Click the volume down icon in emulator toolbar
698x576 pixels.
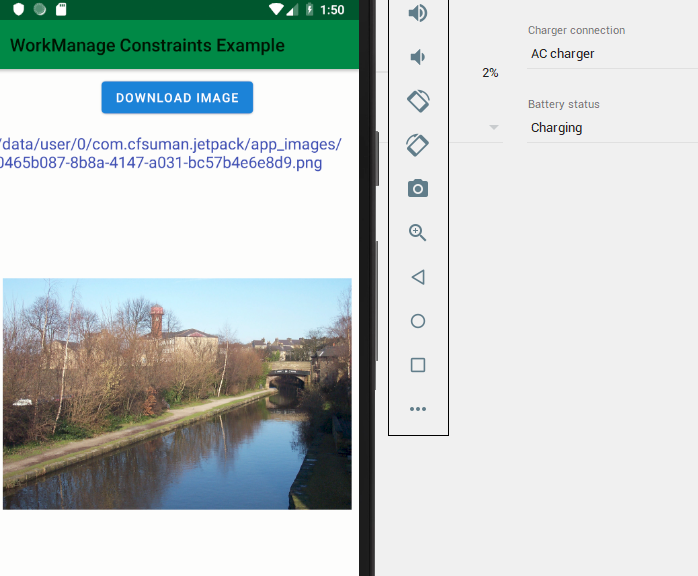417,57
